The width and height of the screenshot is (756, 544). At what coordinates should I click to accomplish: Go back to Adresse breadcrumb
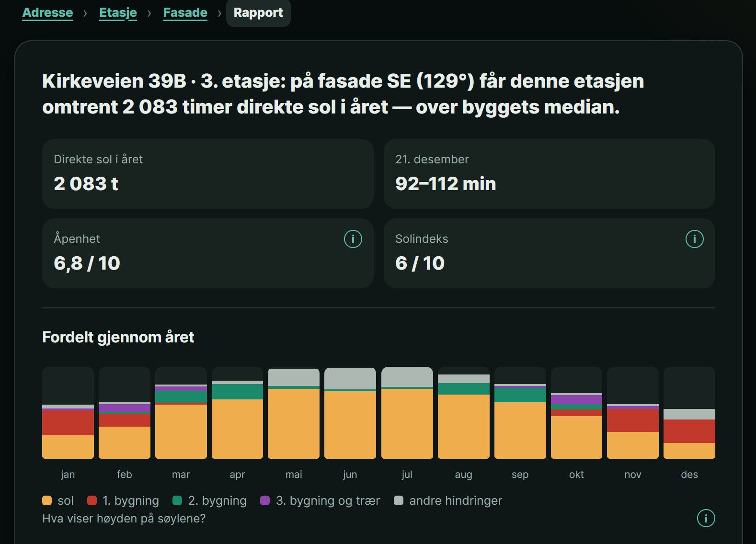point(47,12)
